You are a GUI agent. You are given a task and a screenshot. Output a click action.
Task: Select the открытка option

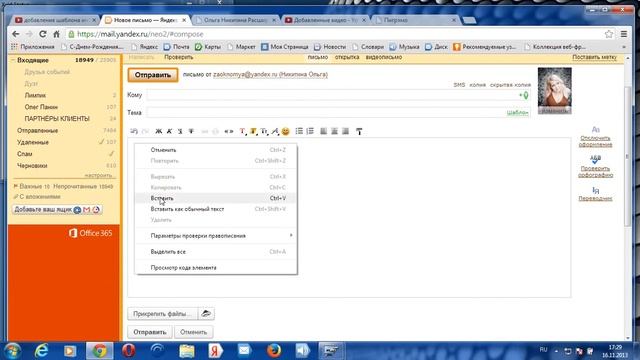click(347, 58)
